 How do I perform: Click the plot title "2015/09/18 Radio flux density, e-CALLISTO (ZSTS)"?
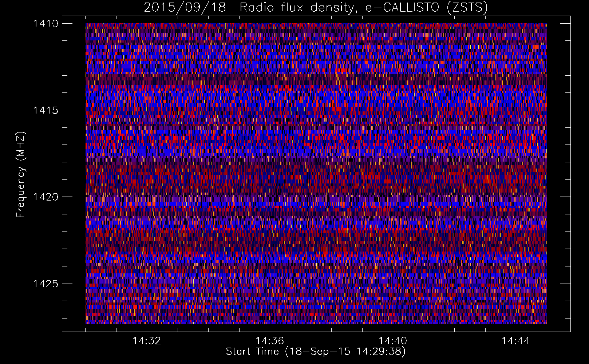(x=316, y=7)
